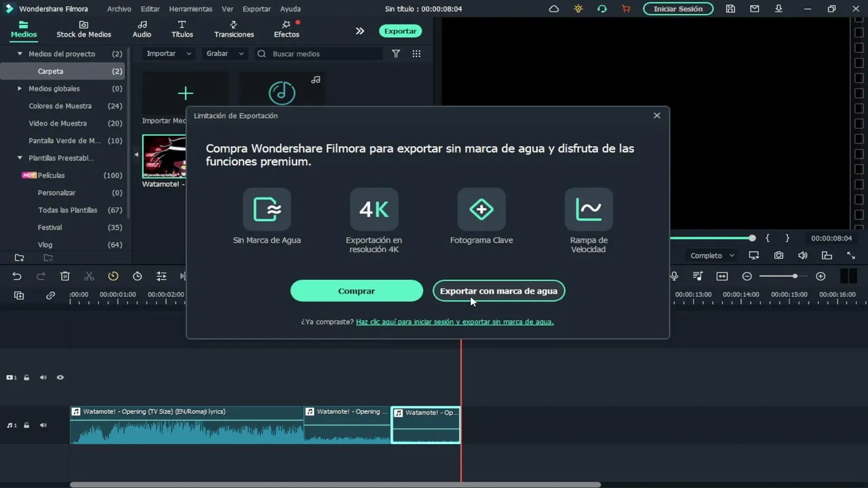Mute the audio track 1 speaker
The width and height of the screenshot is (868, 488).
(43, 426)
